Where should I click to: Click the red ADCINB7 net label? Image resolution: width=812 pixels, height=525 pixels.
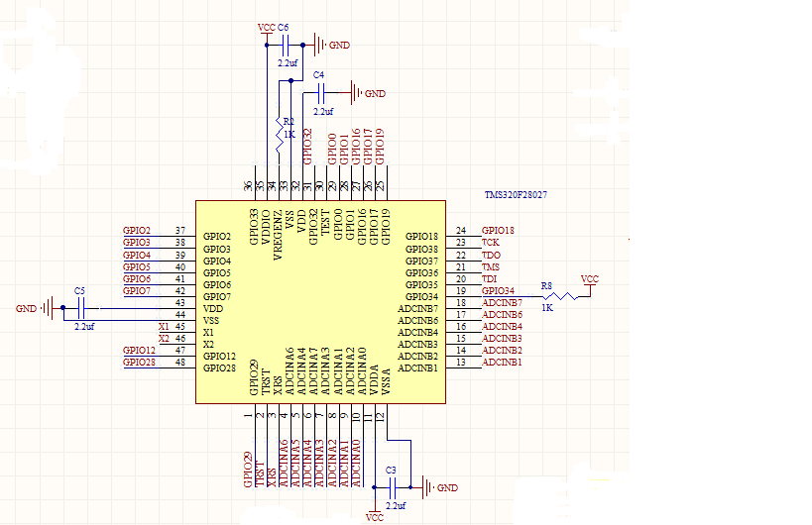pyautogui.click(x=502, y=302)
